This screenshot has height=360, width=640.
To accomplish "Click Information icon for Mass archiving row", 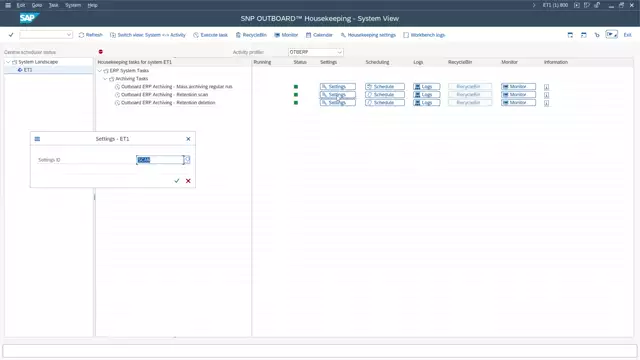I will click(x=547, y=87).
